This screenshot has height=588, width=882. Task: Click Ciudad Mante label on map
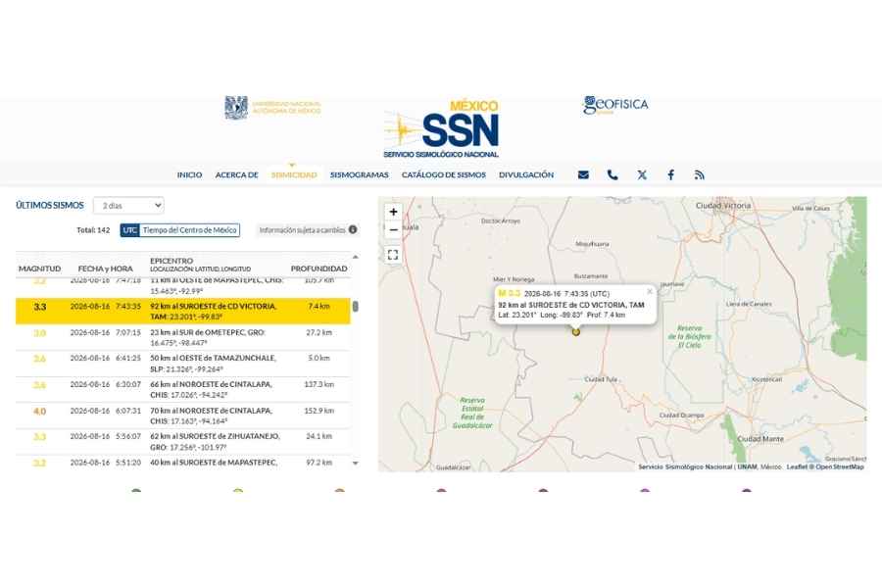point(759,439)
